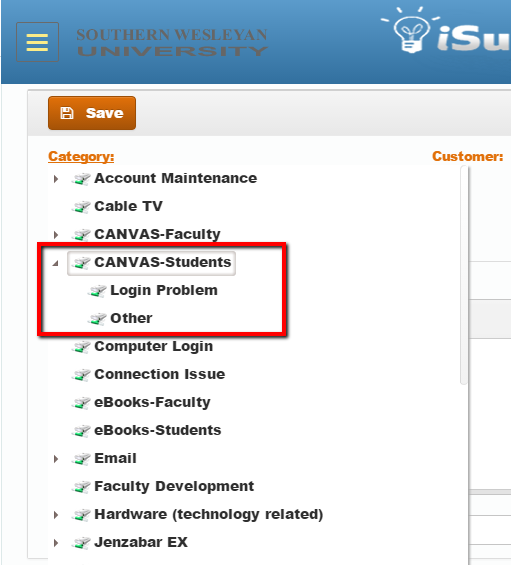The height and width of the screenshot is (565, 511).
Task: Click the Faculty Development category icon
Action: coord(81,487)
